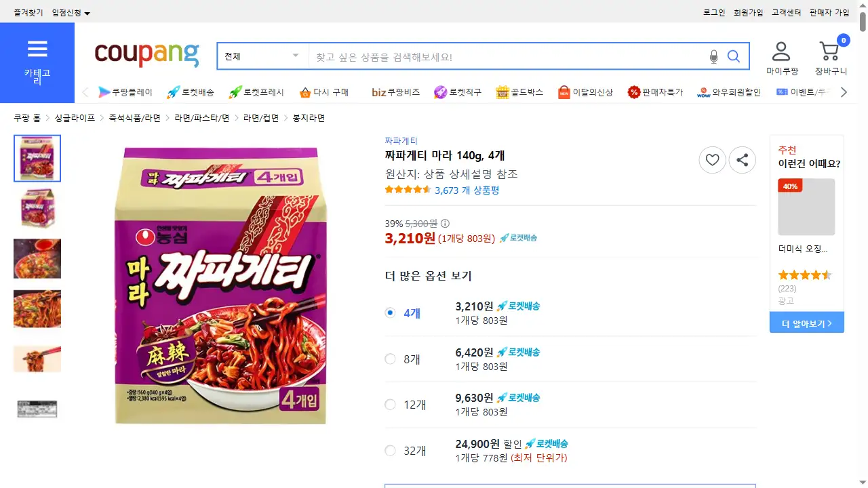Viewport: 868px width, 488px height.
Task: Select the 4개 option
Action: coord(390,312)
